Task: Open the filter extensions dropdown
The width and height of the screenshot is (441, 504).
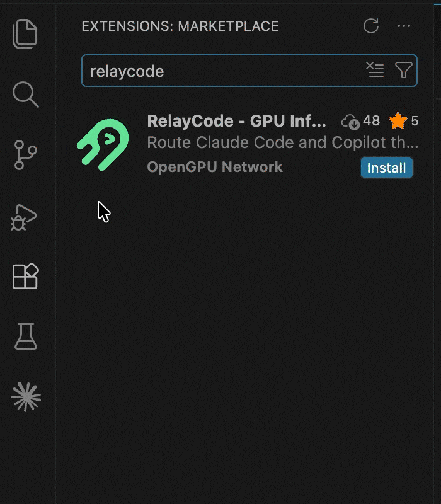Action: pyautogui.click(x=403, y=70)
